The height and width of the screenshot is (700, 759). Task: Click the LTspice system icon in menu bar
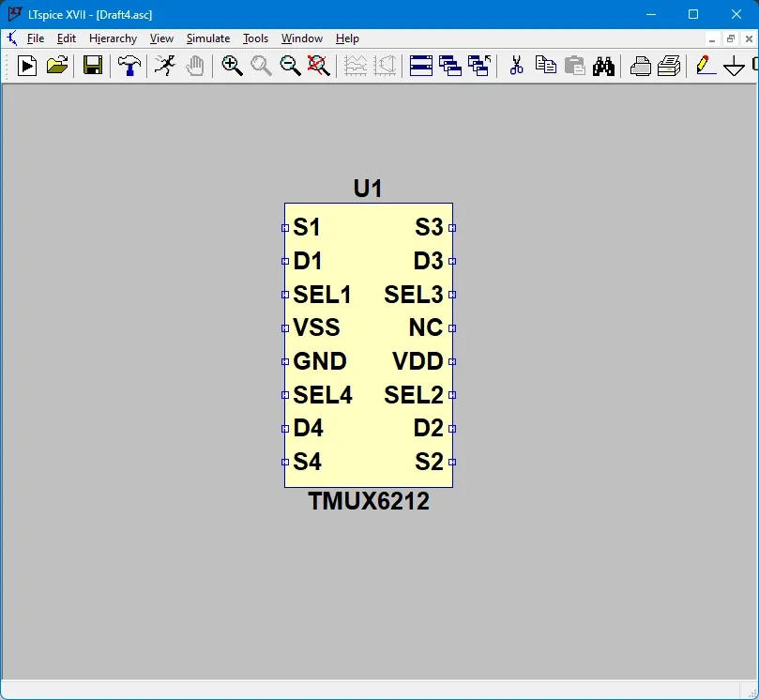coord(12,38)
